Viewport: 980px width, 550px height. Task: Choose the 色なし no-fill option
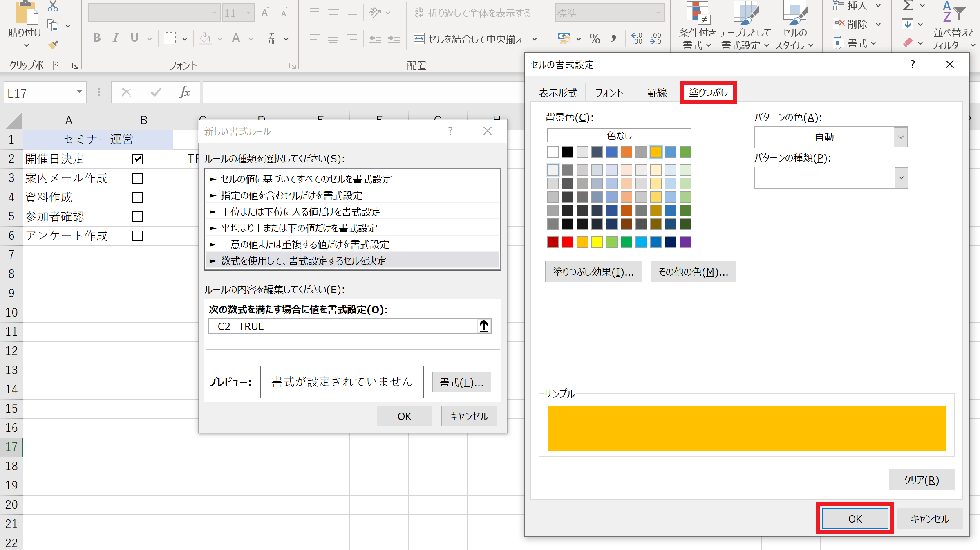[619, 135]
